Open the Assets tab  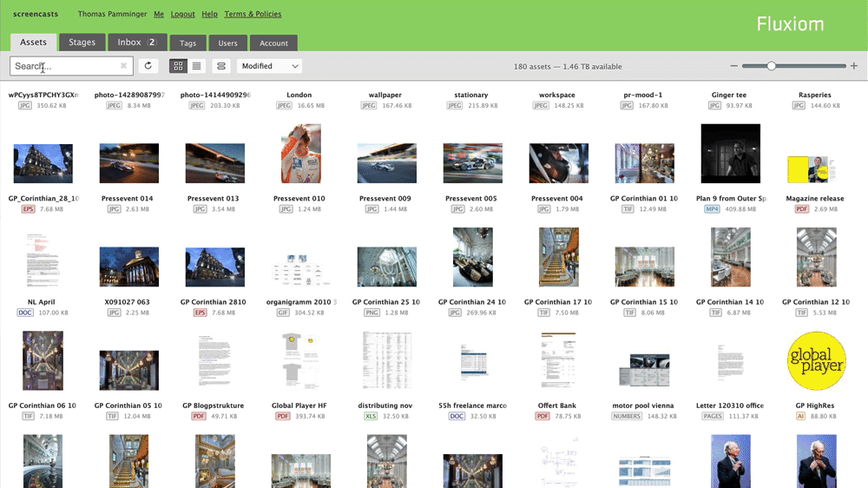click(33, 42)
